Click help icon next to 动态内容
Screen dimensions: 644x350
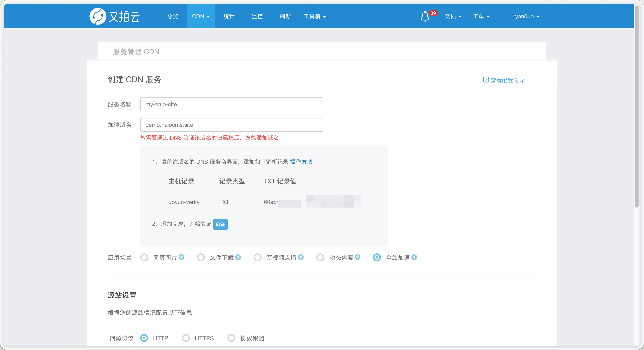point(358,257)
